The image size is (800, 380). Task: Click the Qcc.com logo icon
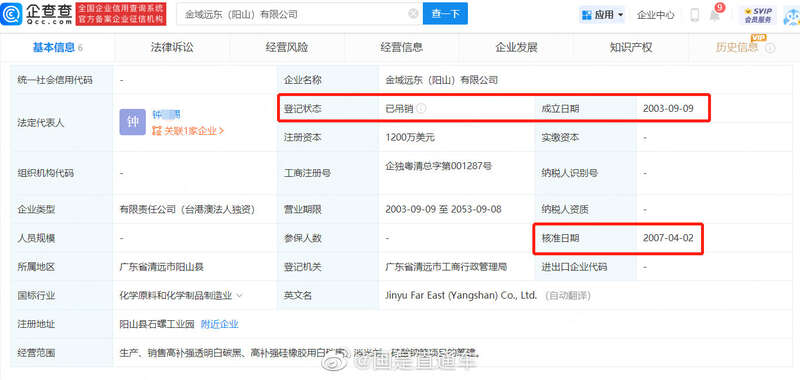coord(11,14)
